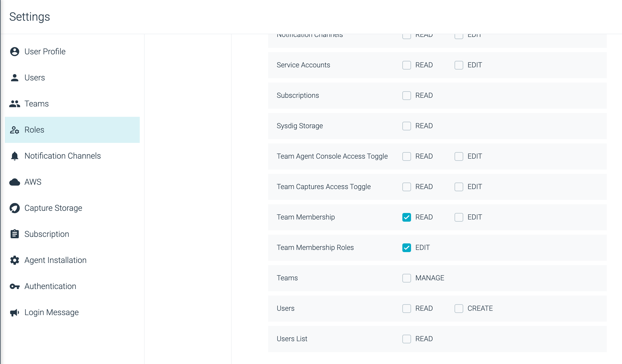This screenshot has width=622, height=364.
Task: Open the User Profile settings page
Action: pos(72,52)
